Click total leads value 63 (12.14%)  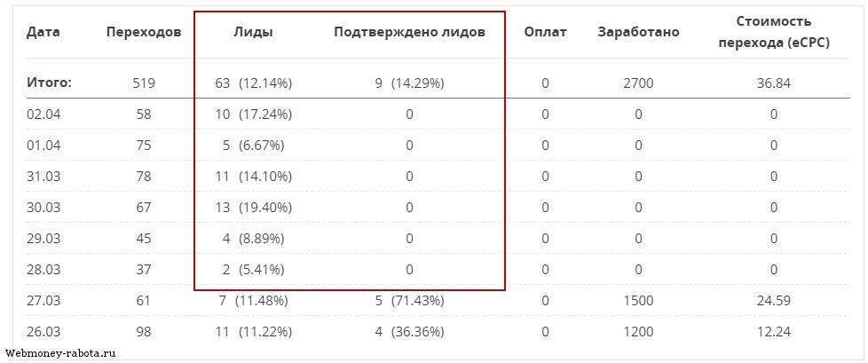tap(253, 83)
